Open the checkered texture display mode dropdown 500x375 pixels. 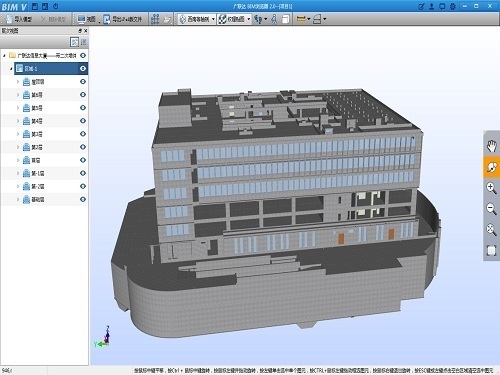234,19
